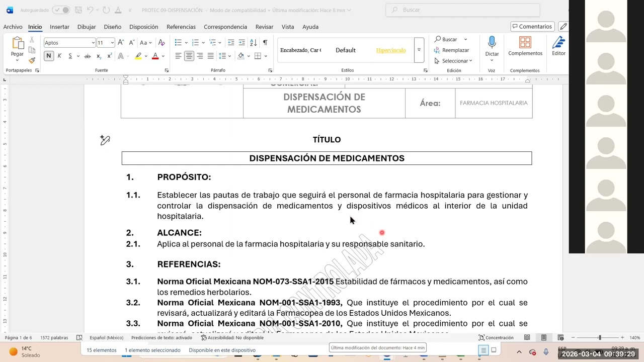Click the Comentarios button
The width and height of the screenshot is (644, 362).
pos(532,27)
